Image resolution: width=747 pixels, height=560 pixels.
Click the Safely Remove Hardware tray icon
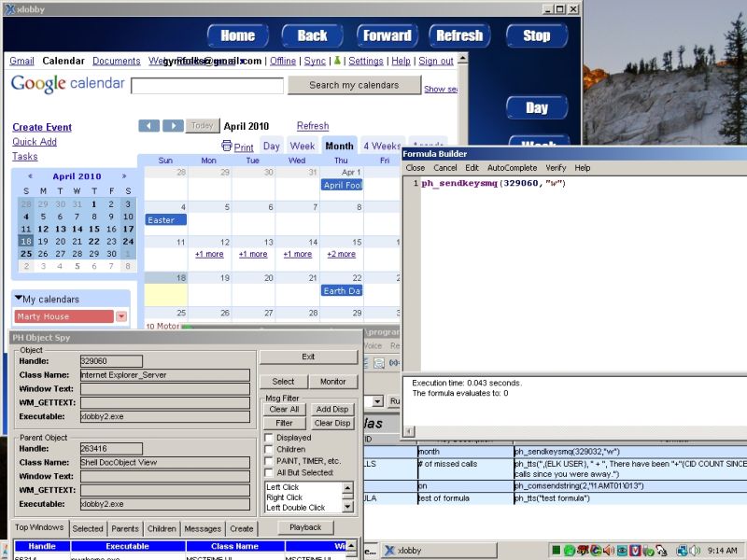coord(648,551)
